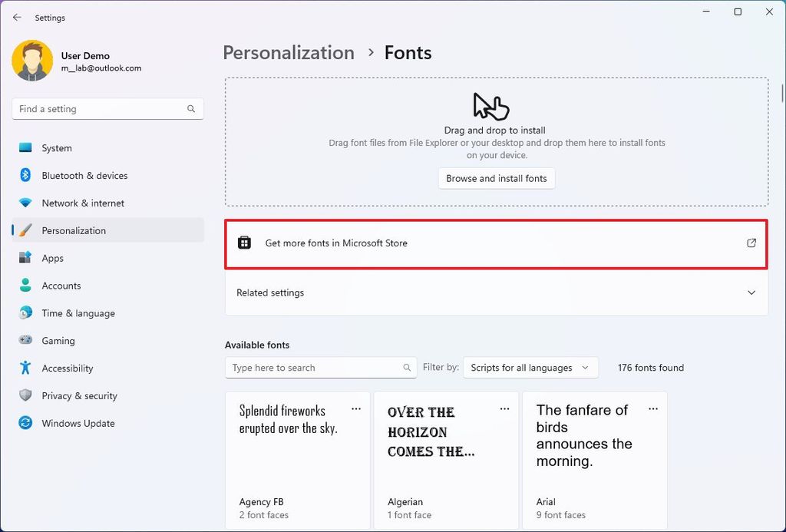Switch to Time & language settings
This screenshot has width=786, height=532.
click(x=76, y=312)
